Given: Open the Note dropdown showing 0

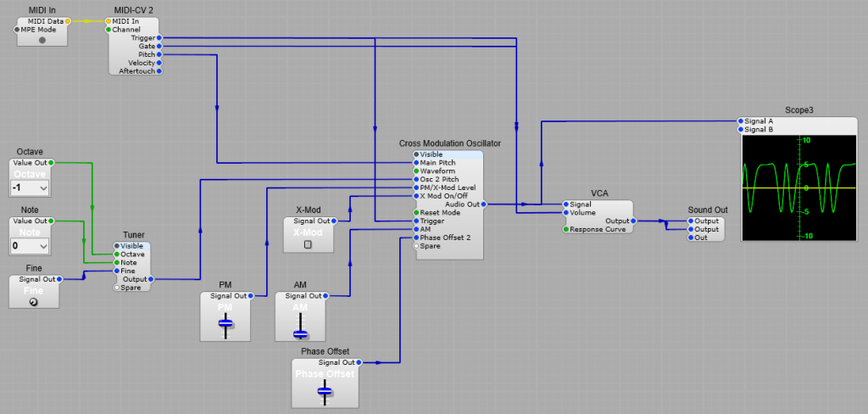Looking at the screenshot, I should 30,246.
